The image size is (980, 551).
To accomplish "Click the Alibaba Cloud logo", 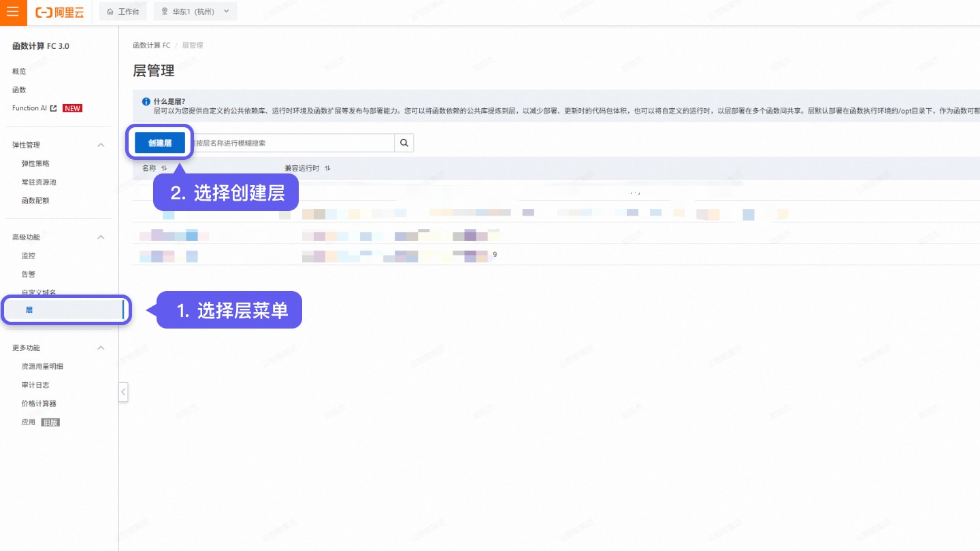I will coord(59,12).
